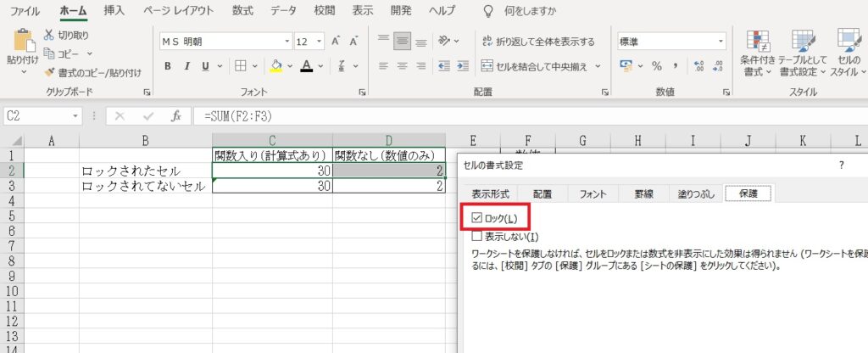Decrease decimal places

pyautogui.click(x=717, y=66)
